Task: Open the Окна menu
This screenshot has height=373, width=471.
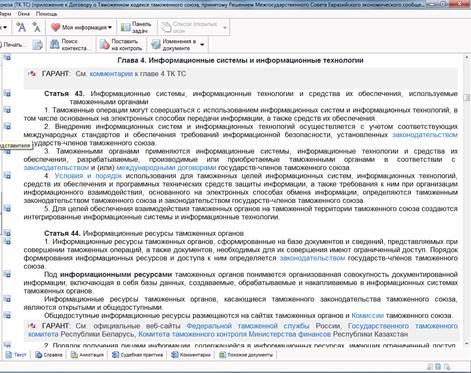Action: coord(24,14)
